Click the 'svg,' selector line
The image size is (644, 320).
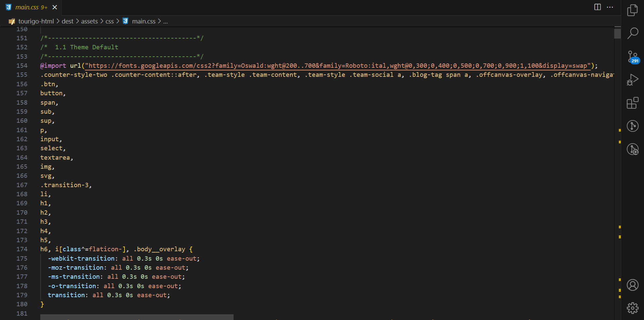(x=47, y=176)
